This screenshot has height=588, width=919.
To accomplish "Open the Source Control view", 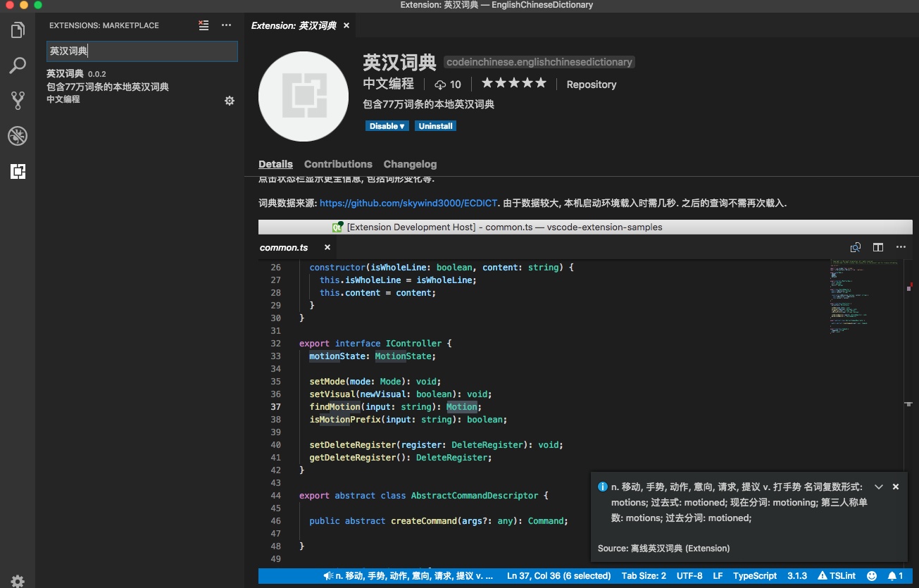I will click(18, 100).
